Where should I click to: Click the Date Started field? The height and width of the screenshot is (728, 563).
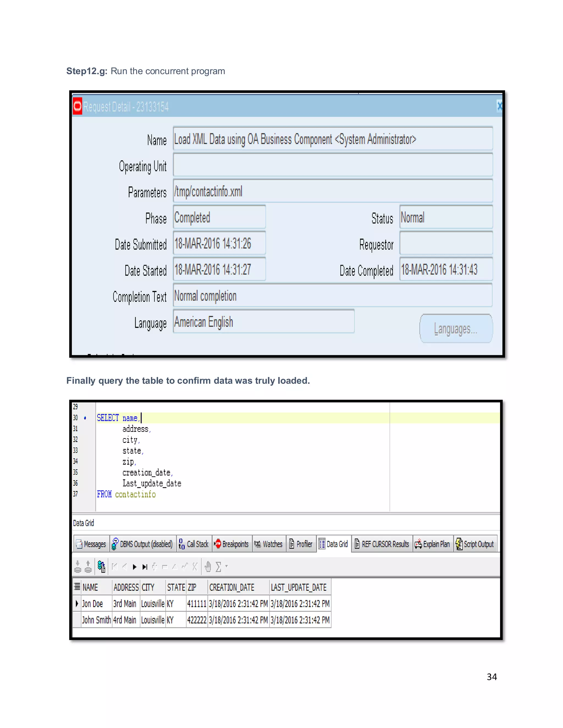click(219, 269)
